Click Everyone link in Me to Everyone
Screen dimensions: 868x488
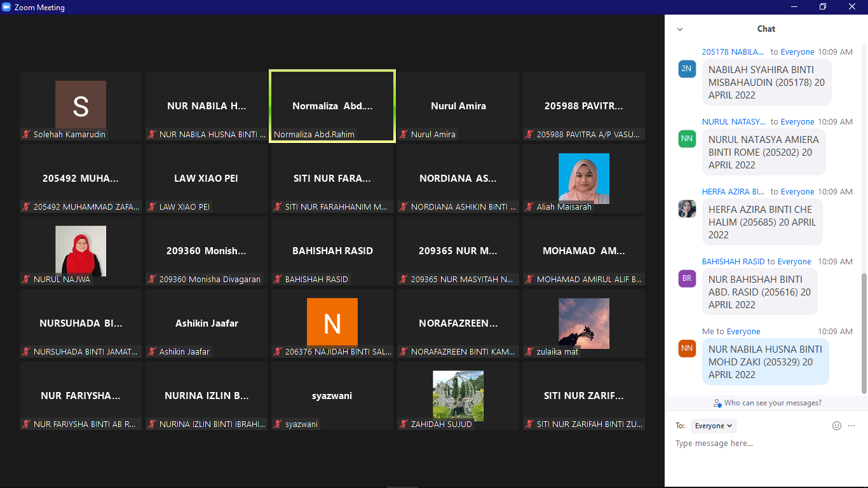tap(743, 332)
